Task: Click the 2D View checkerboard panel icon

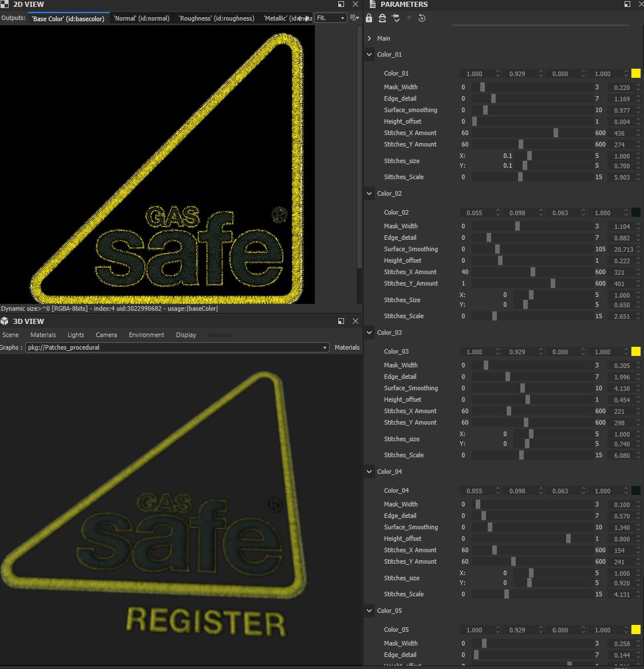Action: (x=4, y=4)
